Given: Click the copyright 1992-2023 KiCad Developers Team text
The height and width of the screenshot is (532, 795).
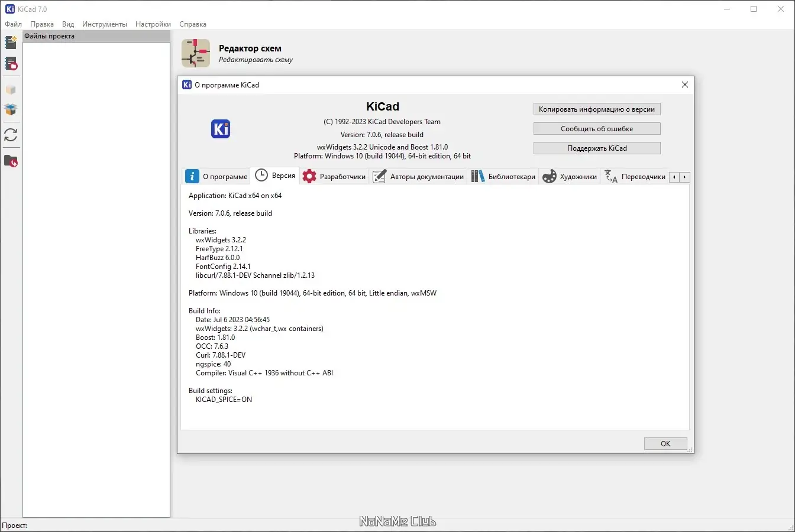Looking at the screenshot, I should (382, 122).
